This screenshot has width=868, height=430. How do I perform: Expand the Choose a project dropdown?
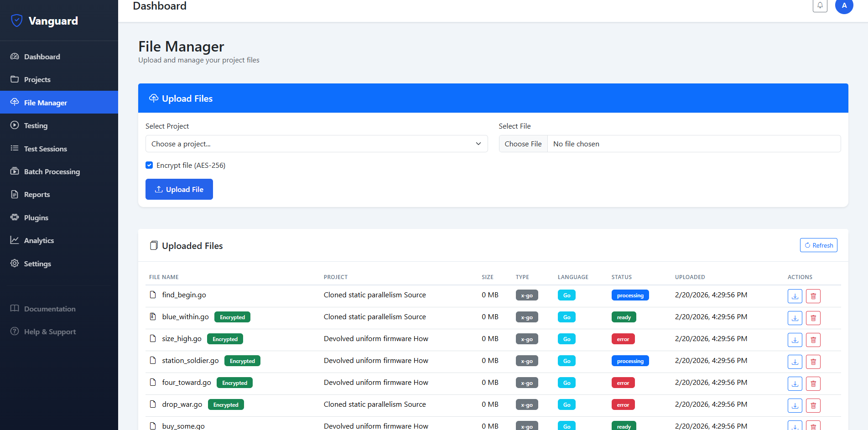(x=316, y=144)
